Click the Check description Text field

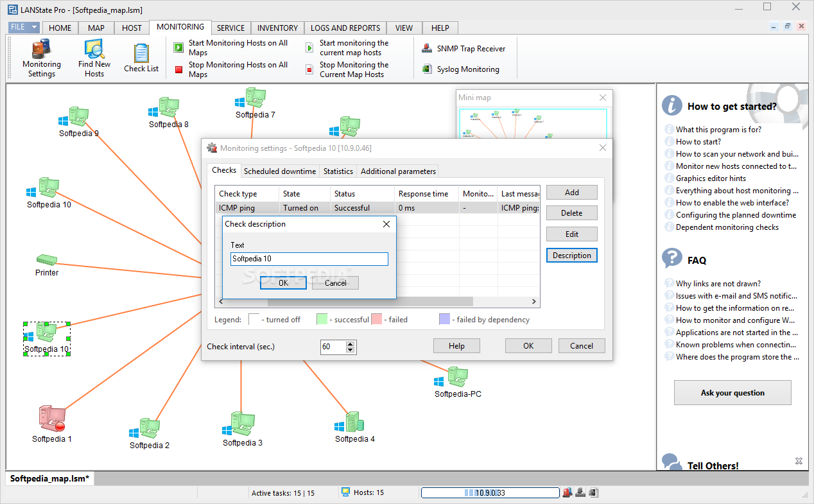tap(309, 259)
